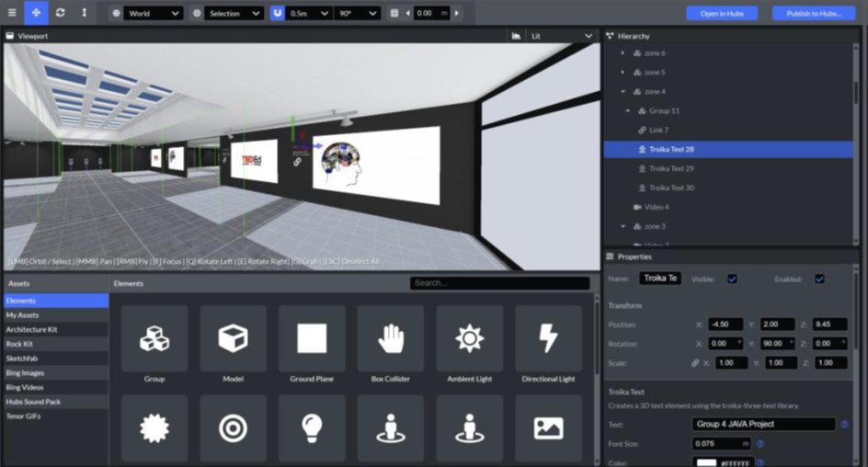868x467 pixels.
Task: Edit the Name field in Properties
Action: pyautogui.click(x=660, y=279)
